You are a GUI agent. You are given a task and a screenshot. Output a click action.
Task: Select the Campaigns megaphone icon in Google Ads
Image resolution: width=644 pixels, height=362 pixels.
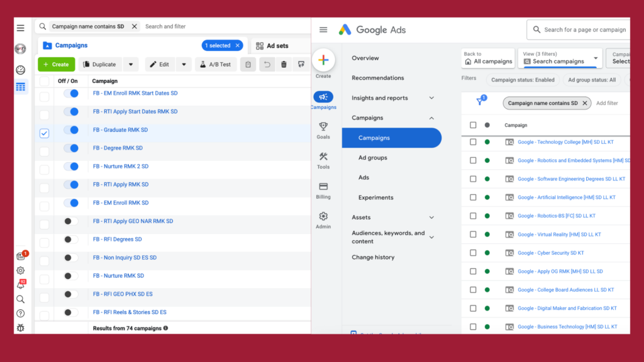(323, 97)
